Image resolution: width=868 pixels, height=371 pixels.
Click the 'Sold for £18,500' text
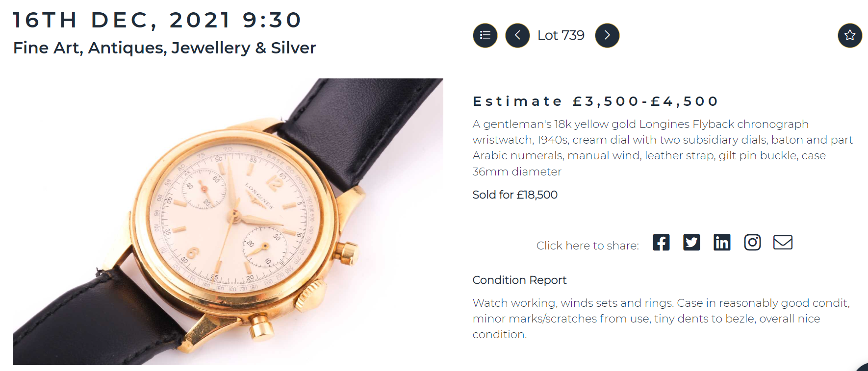point(515,195)
